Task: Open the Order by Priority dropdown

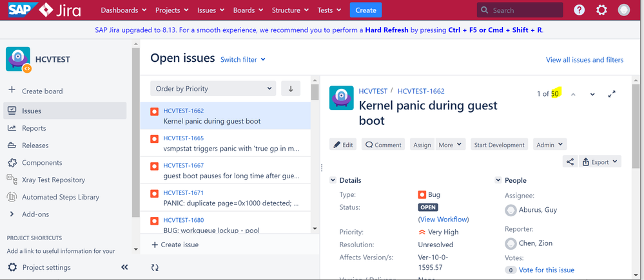Action: tap(213, 89)
